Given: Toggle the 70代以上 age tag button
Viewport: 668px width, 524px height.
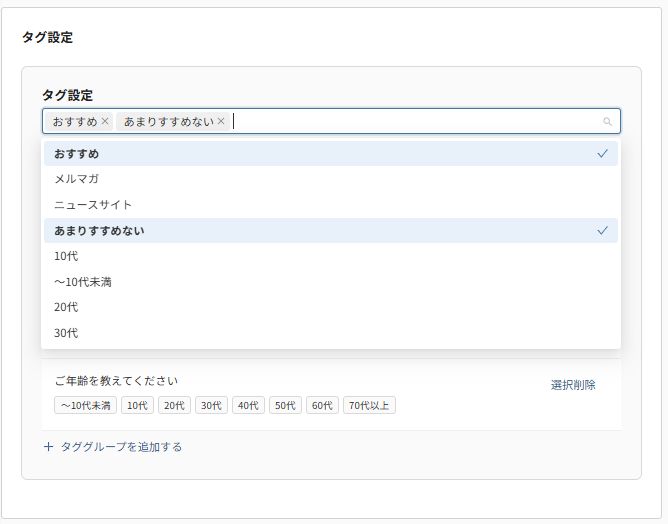Looking at the screenshot, I should pos(369,406).
